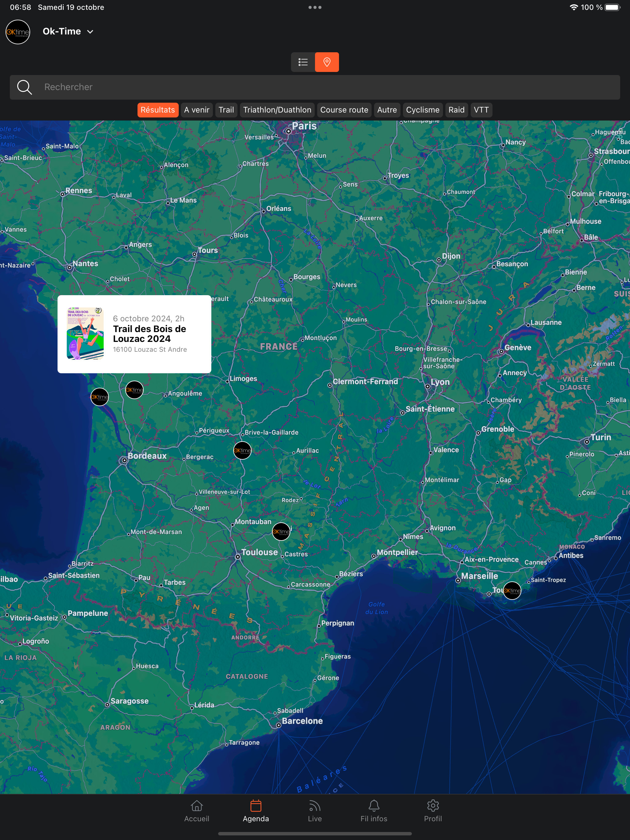
Task: Tap the three-dot multitasking indicator
Action: point(315,7)
